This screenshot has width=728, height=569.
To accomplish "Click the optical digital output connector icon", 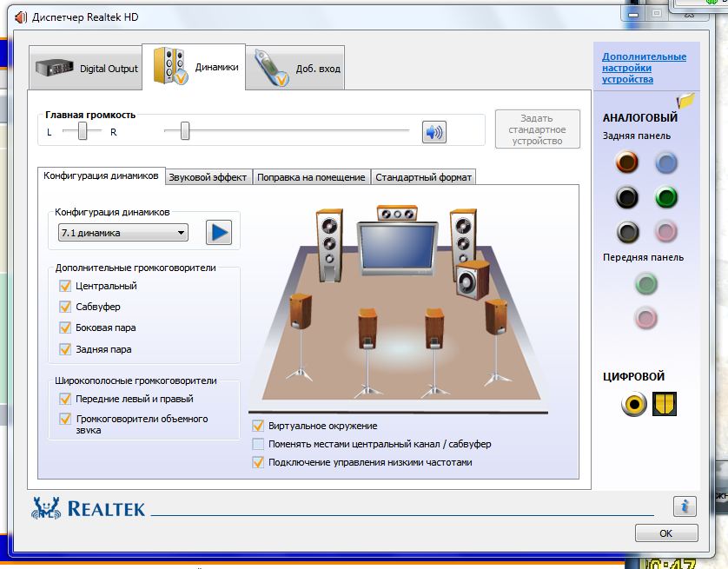I will (x=665, y=404).
